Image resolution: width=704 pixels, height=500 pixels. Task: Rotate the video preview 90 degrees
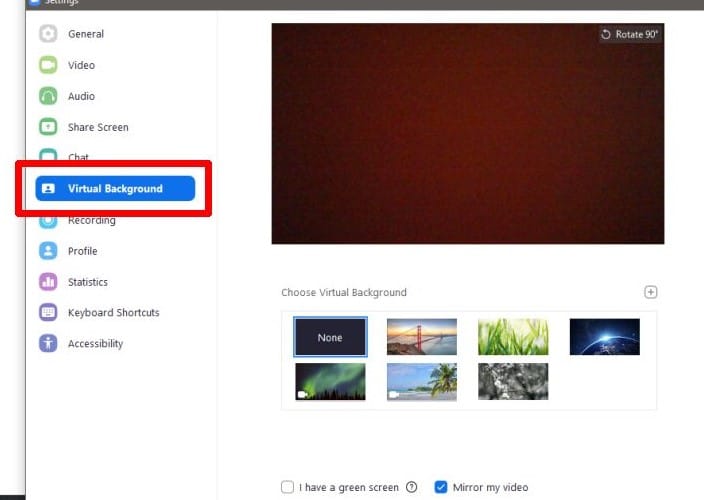pyautogui.click(x=630, y=34)
